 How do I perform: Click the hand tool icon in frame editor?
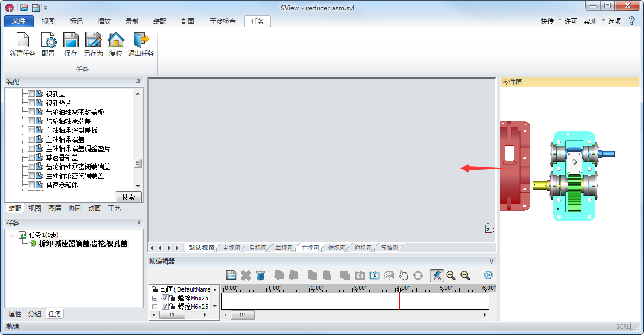[x=404, y=276]
